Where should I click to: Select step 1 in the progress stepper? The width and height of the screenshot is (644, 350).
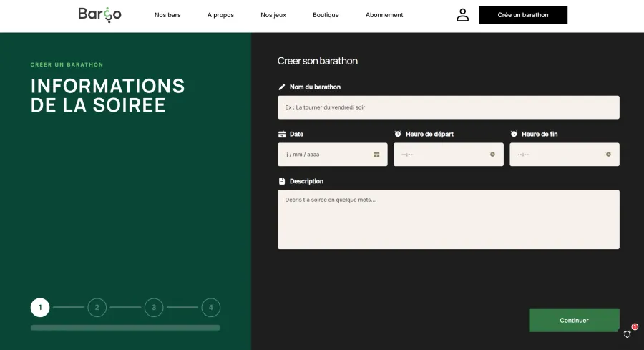(40, 307)
